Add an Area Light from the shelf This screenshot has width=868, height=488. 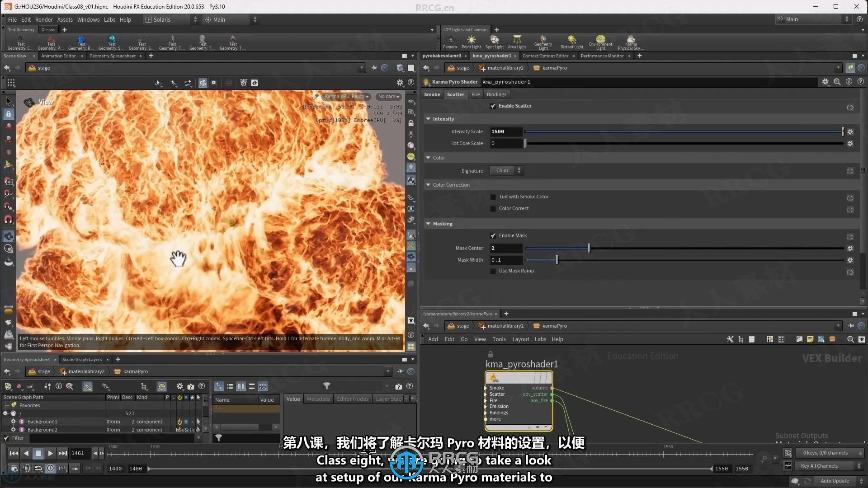click(517, 42)
